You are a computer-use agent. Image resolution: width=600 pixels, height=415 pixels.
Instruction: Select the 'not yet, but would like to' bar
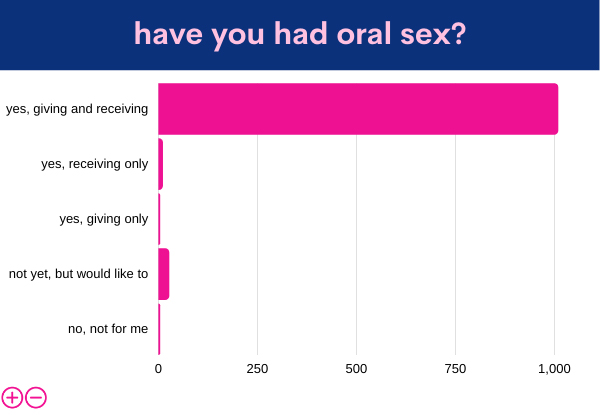pyautogui.click(x=164, y=274)
